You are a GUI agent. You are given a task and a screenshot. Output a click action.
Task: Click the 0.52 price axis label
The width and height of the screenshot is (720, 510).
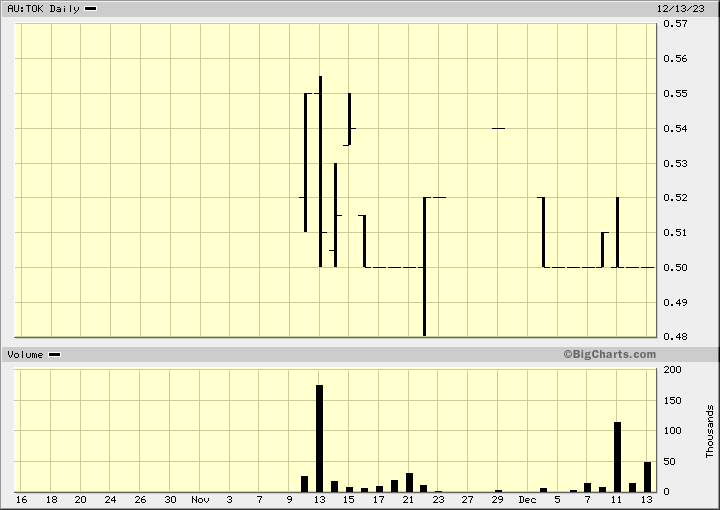[675, 197]
